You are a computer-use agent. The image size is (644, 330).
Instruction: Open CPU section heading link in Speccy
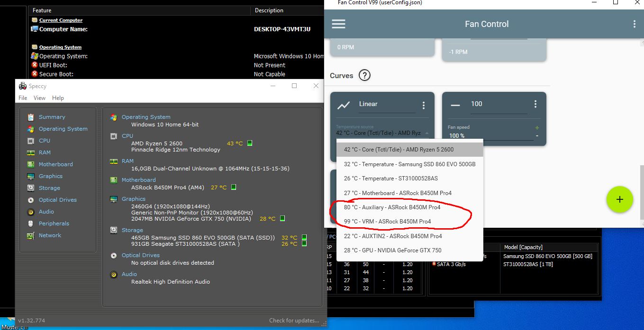click(127, 136)
